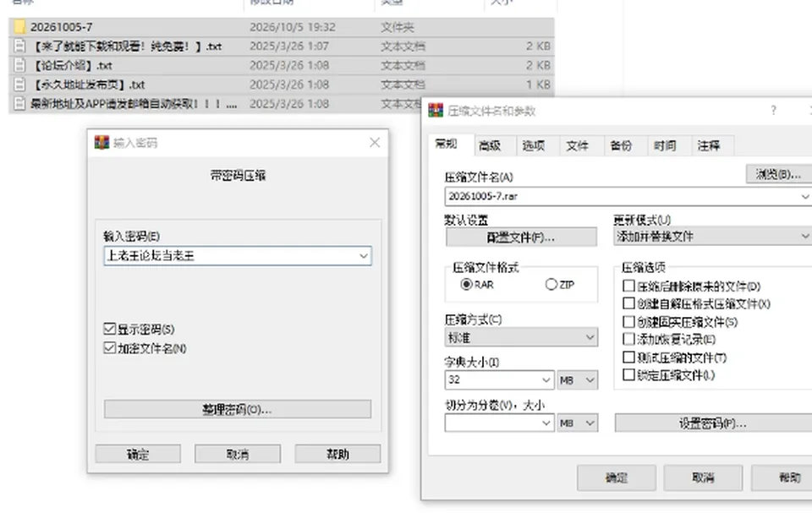The image size is (812, 513).
Task: Open the 选项 tab
Action: (x=534, y=146)
